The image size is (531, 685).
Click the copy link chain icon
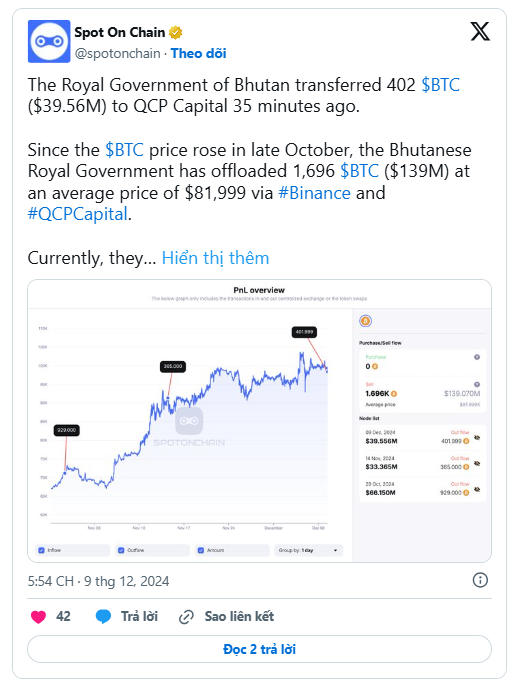(186, 617)
